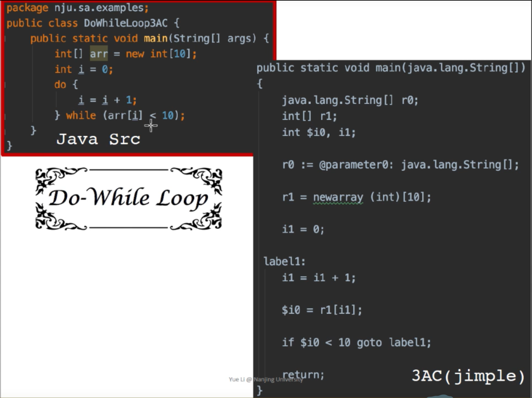Click the 'i1 = i1 + 1;' jimple statement
This screenshot has height=398, width=532.
[x=319, y=278]
